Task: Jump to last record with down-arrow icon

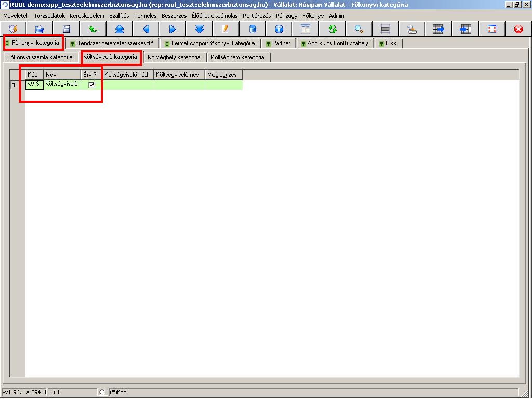Action: tap(199, 29)
